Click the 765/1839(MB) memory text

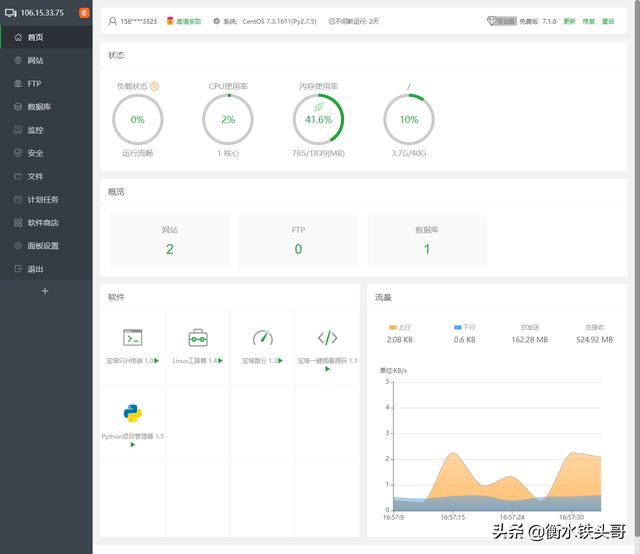click(x=318, y=154)
